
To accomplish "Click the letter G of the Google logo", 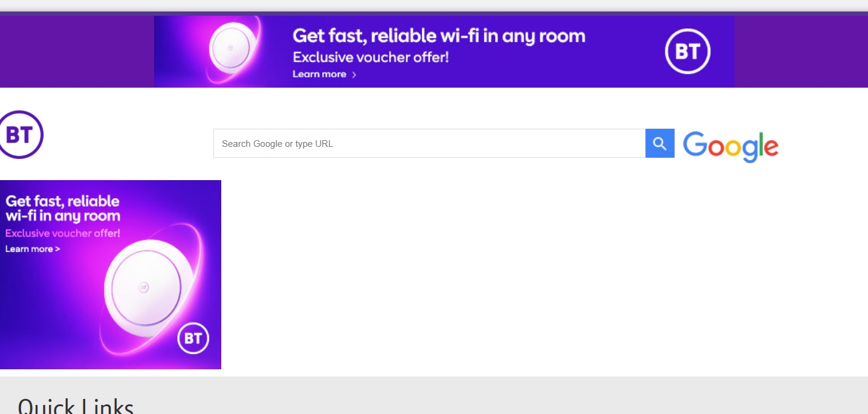I will (x=695, y=144).
